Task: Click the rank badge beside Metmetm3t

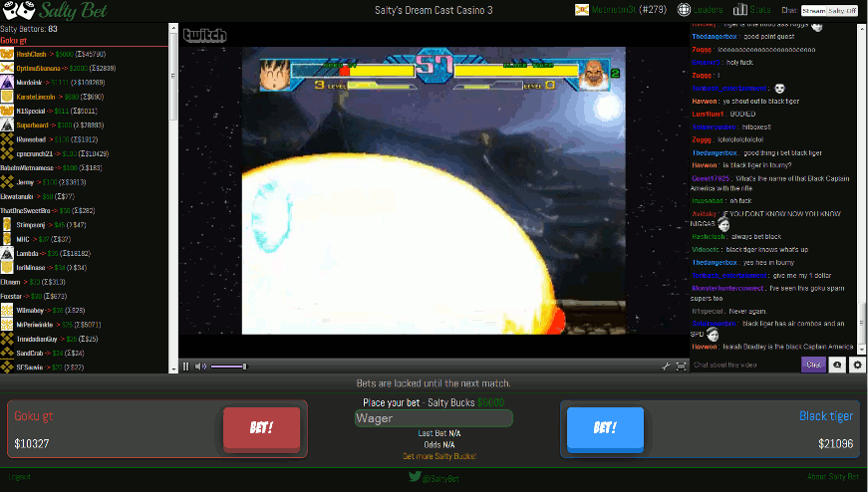Action: click(582, 9)
